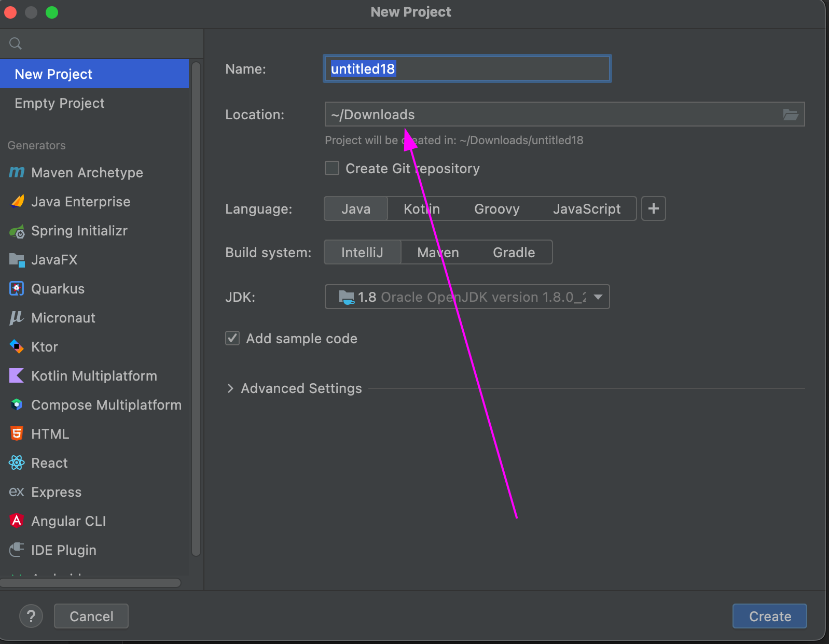Screen dimensions: 829x644
Task: Choose JavaScript as the language
Action: click(x=587, y=208)
